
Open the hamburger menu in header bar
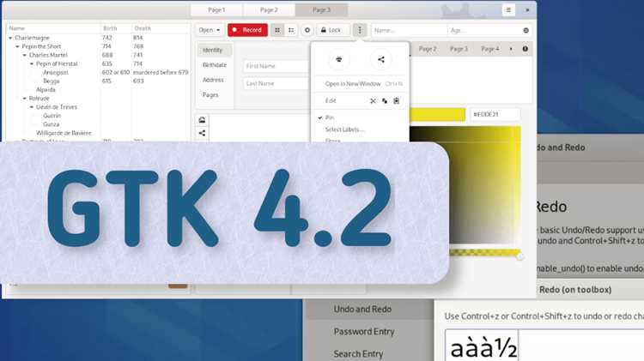(x=508, y=9)
